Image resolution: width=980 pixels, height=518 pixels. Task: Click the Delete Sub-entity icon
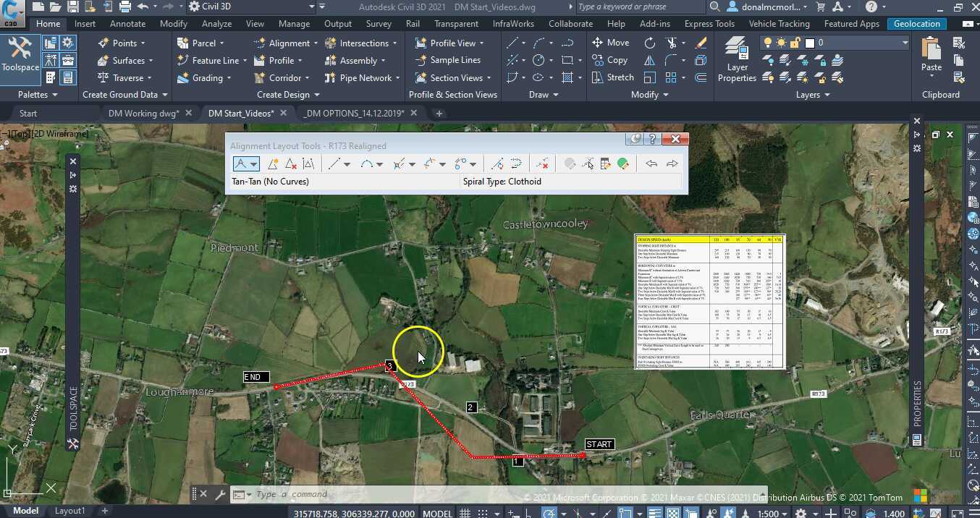point(543,164)
